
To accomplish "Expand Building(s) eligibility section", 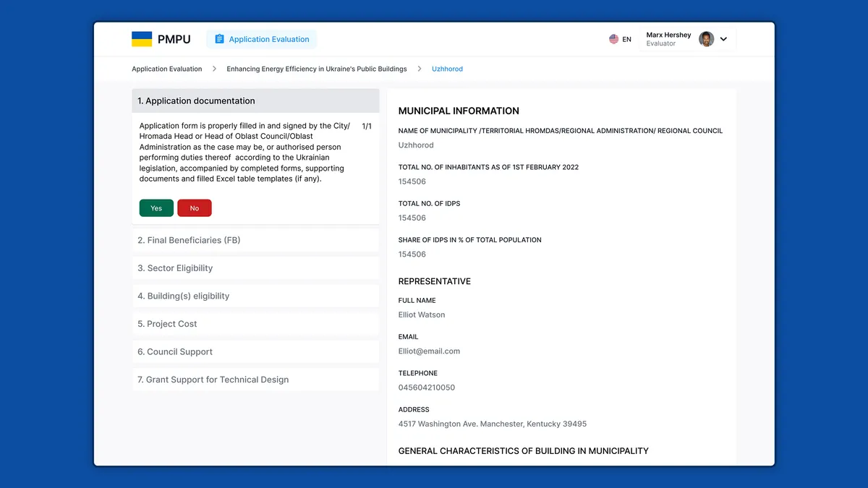I will (x=255, y=296).
